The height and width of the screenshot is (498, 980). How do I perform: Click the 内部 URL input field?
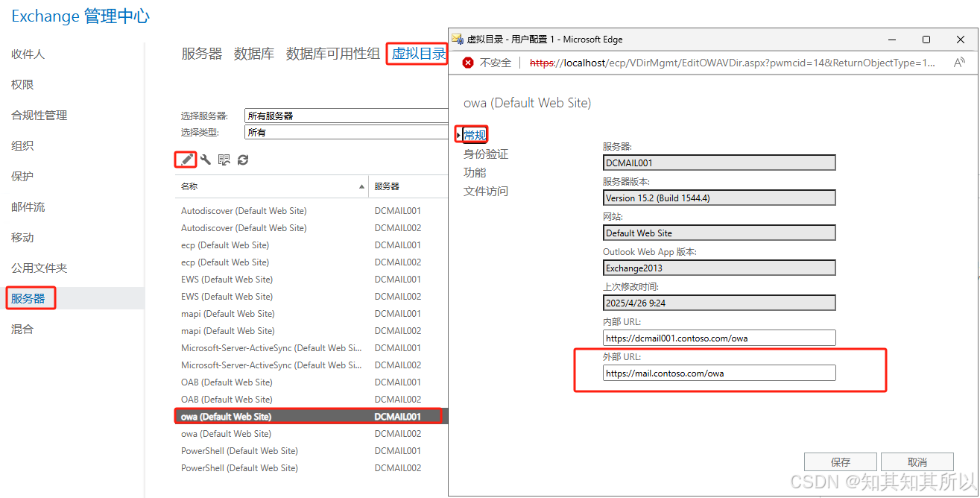719,338
